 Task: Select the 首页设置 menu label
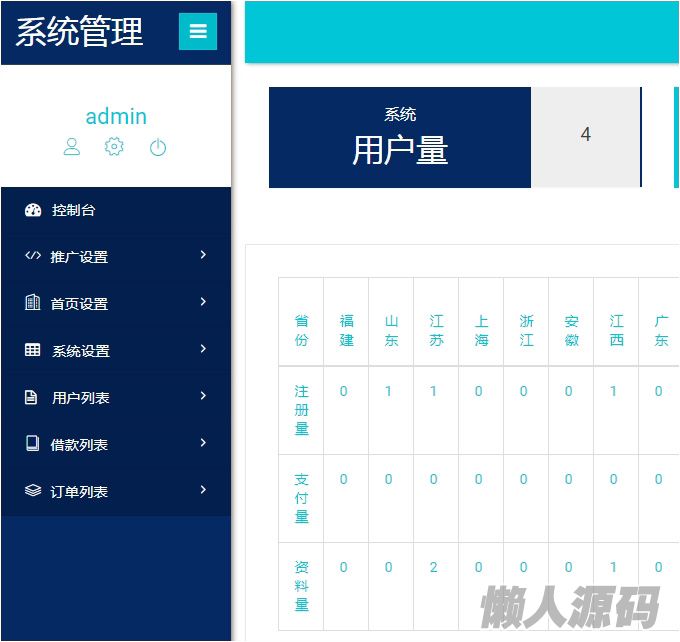[x=79, y=304]
